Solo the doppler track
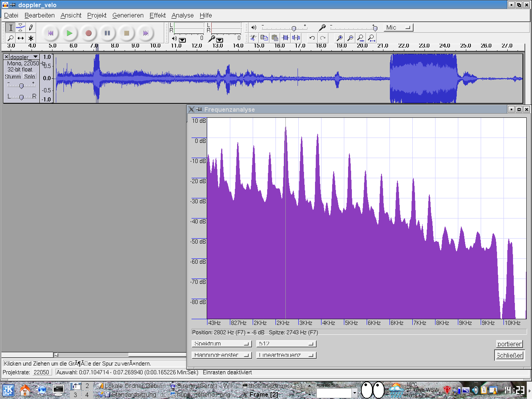532x399 pixels. coord(30,76)
